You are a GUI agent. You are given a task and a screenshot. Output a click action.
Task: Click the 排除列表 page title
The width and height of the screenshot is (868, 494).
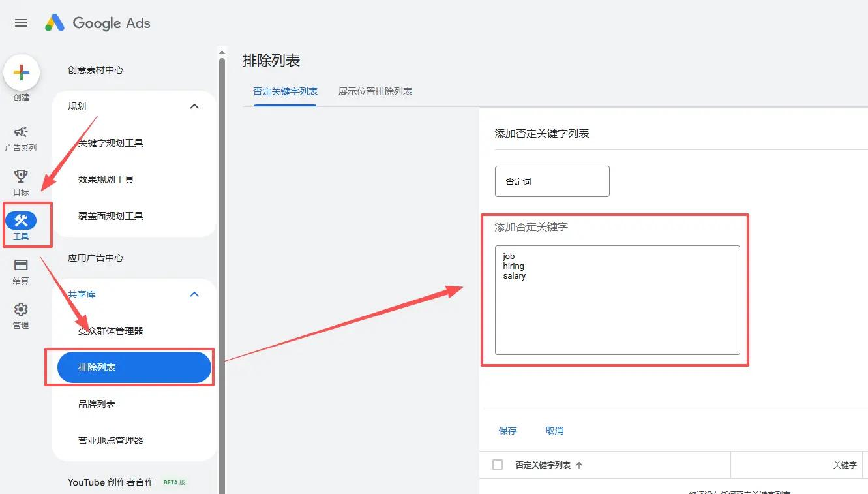tap(271, 61)
